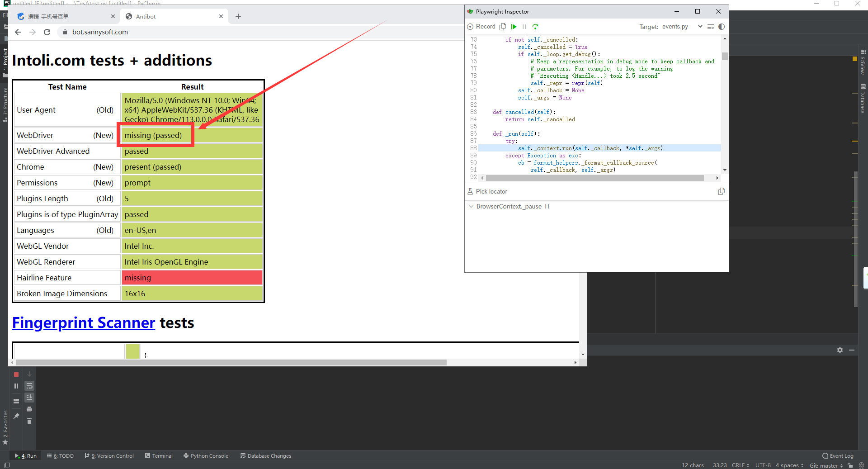The height and width of the screenshot is (469, 868).
Task: Clear Run console with trash icon
Action: tap(29, 421)
